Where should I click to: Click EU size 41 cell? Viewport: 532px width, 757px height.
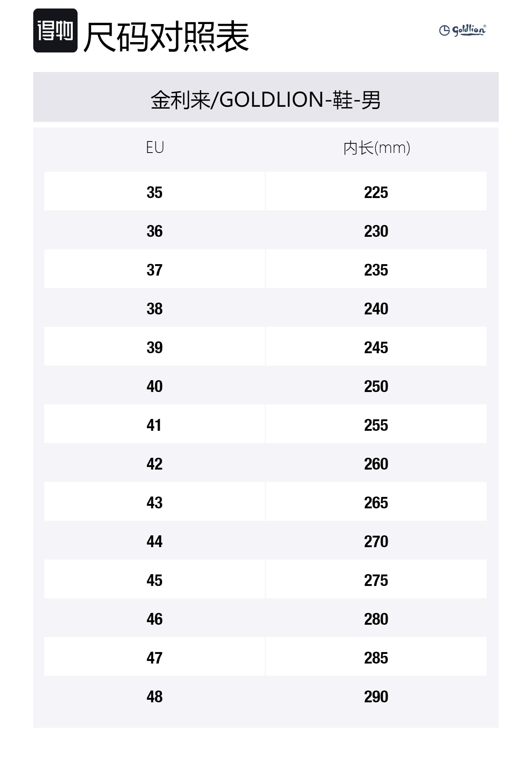tap(154, 425)
